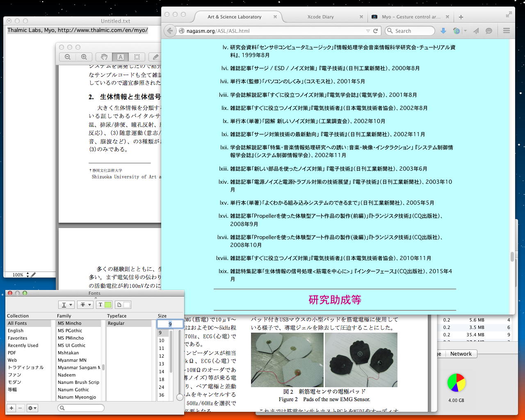Click the zoom in magnifier in Preview toolbar
Image resolution: width=525 pixels, height=420 pixels.
(x=84, y=57)
